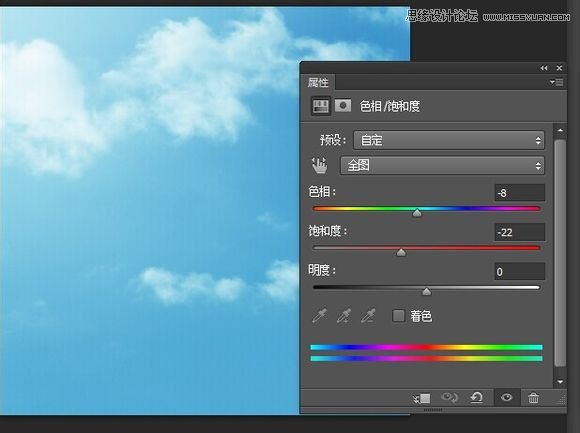Click the 预设: label
The image size is (580, 433).
[x=333, y=141]
